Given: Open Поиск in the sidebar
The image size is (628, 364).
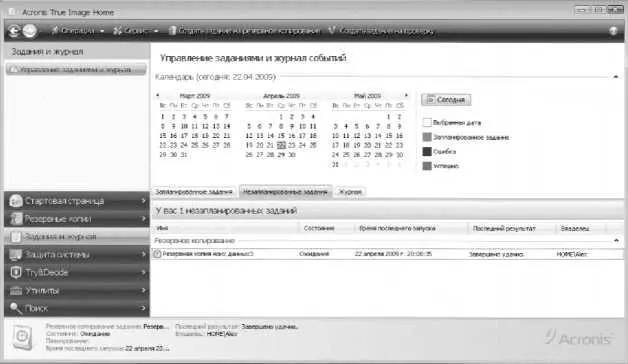Looking at the screenshot, I should (x=76, y=308).
